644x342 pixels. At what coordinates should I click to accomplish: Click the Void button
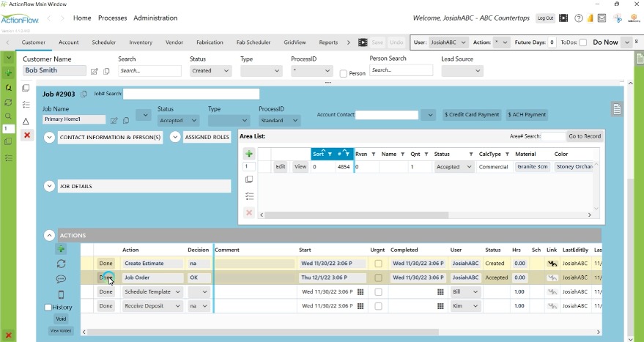coord(61,319)
